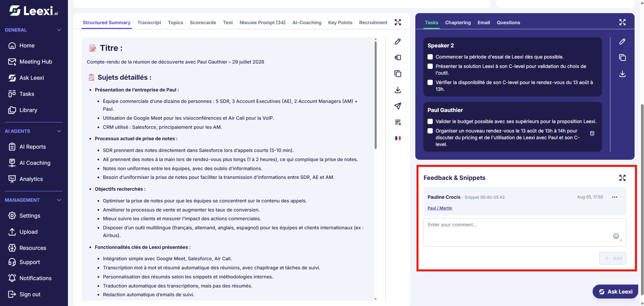Click the read-aloud icon below summary pencil
The height and width of the screenshot is (306, 644).
pyautogui.click(x=398, y=58)
